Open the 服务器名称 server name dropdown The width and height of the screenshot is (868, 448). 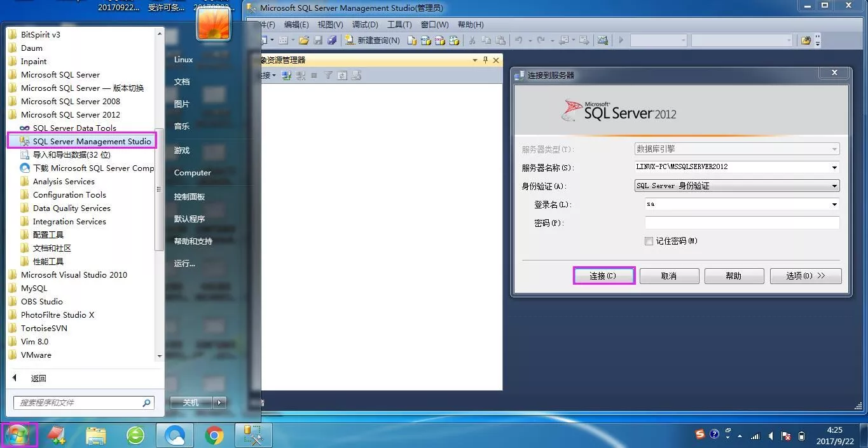[x=834, y=167]
